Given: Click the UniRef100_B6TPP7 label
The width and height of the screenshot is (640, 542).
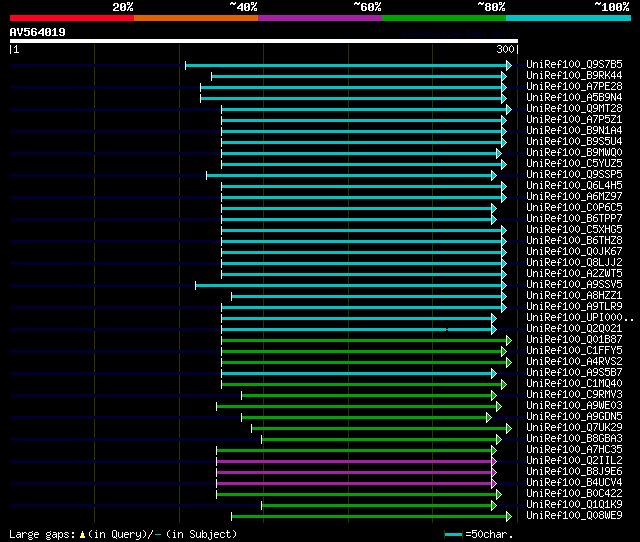Looking at the screenshot, I should pos(574,219).
